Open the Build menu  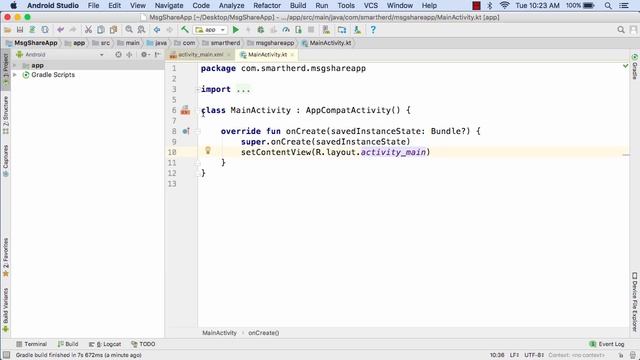pos(298,6)
